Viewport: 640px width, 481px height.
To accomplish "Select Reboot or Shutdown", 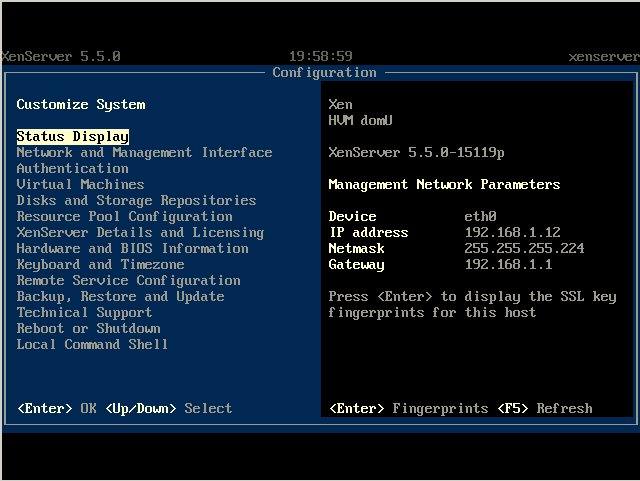I will tap(88, 328).
